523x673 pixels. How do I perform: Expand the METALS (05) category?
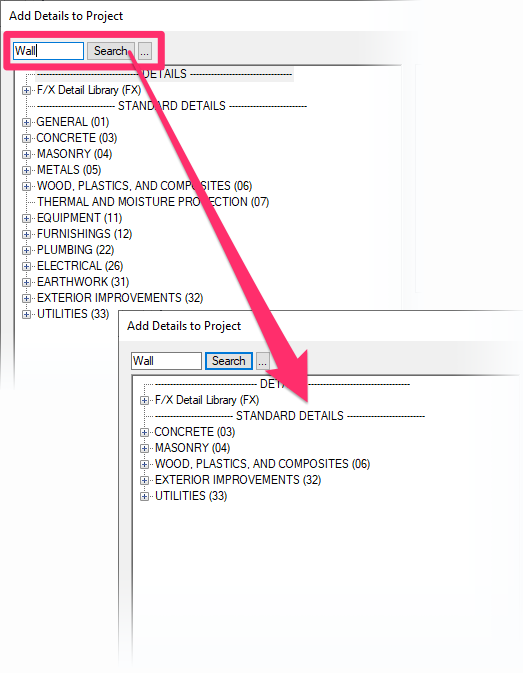coord(26,170)
